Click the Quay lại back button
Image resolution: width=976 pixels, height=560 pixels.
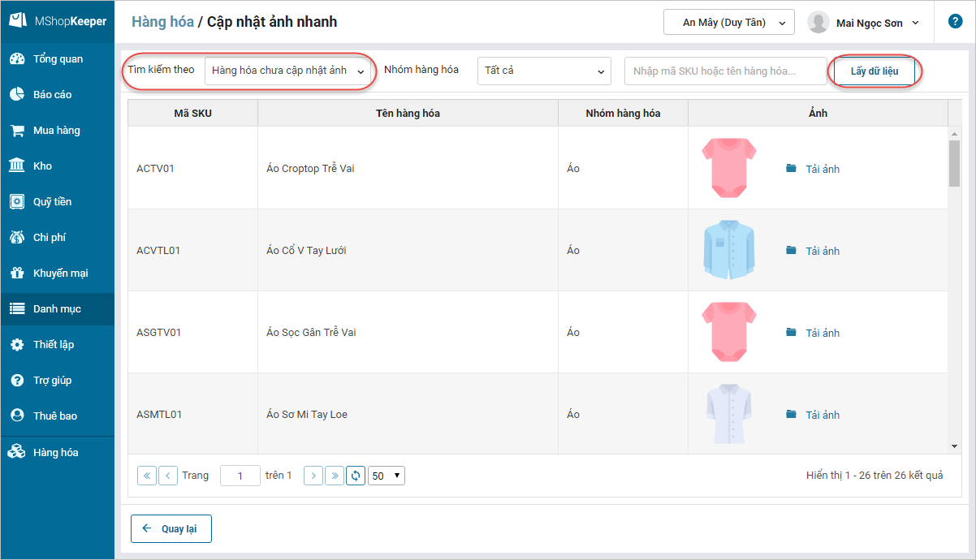click(171, 528)
